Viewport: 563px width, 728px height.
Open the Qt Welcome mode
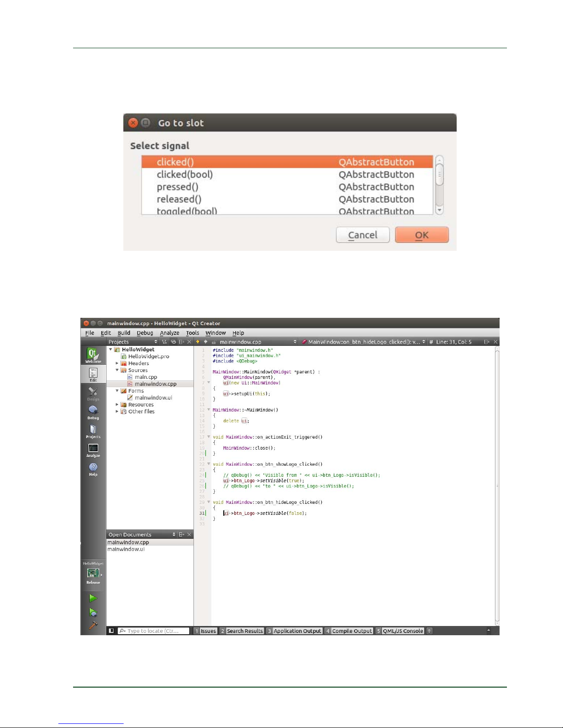(x=93, y=355)
